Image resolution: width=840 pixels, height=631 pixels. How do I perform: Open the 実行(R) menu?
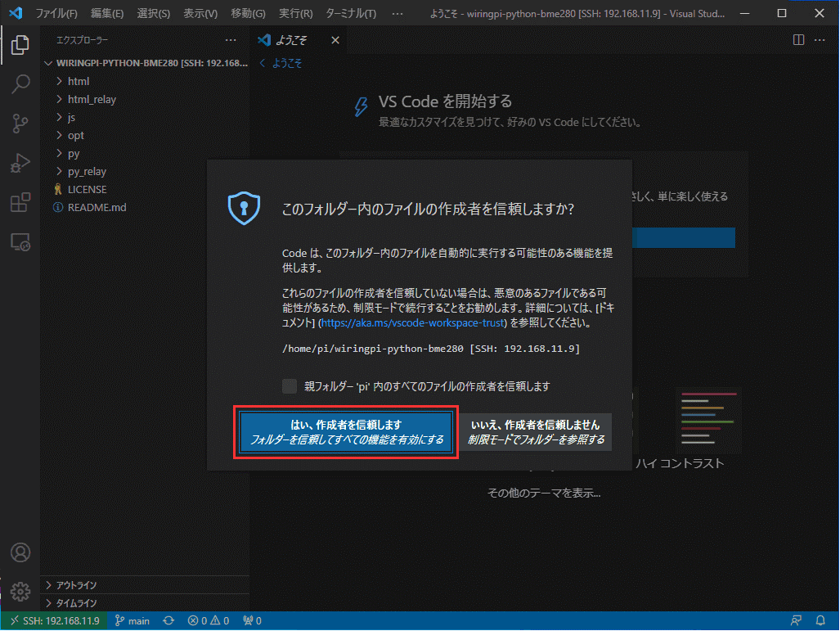(x=296, y=13)
